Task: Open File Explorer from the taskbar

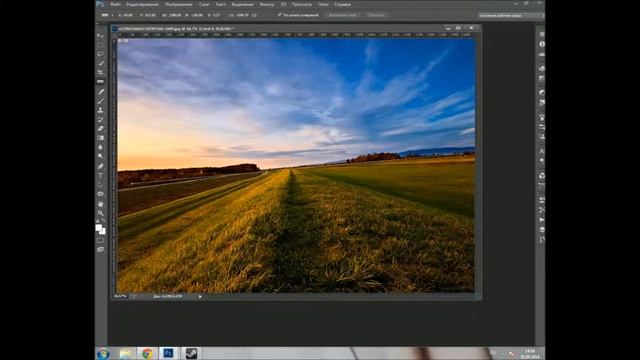Action: [x=125, y=353]
